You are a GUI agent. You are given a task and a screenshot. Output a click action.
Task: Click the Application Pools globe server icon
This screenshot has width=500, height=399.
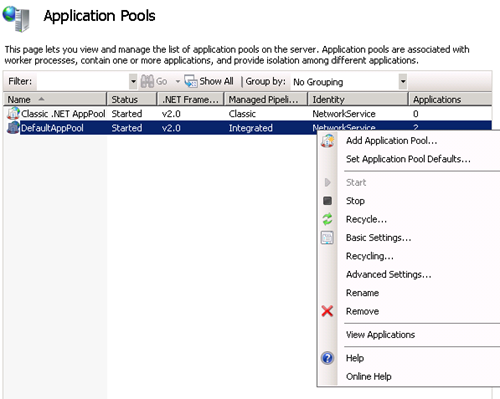click(16, 19)
